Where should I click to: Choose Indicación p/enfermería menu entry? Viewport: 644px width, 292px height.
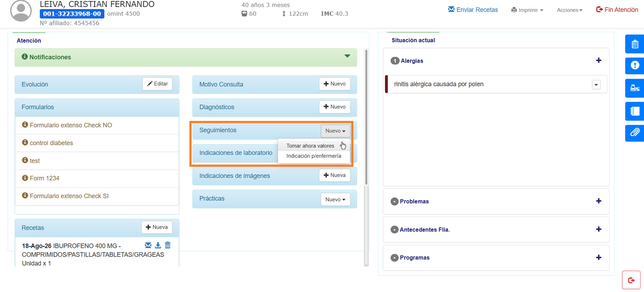(314, 156)
